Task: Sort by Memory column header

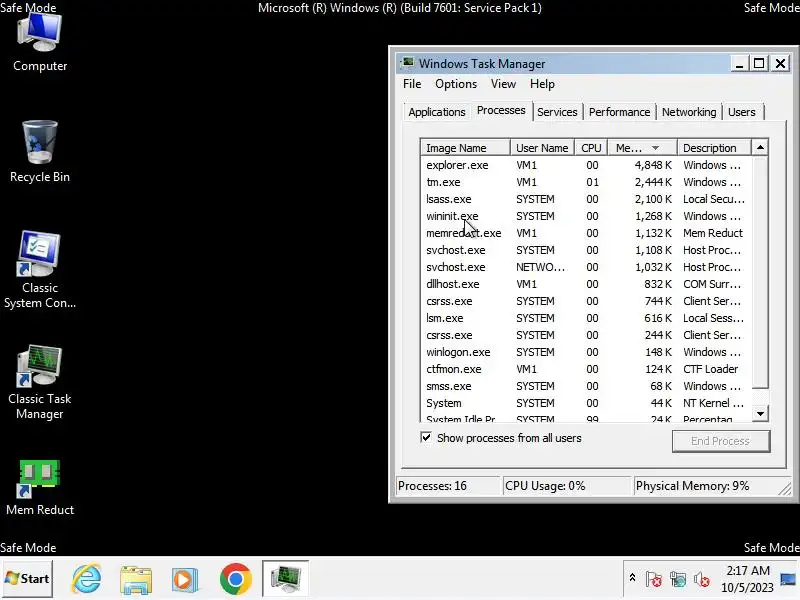Action: pos(642,148)
